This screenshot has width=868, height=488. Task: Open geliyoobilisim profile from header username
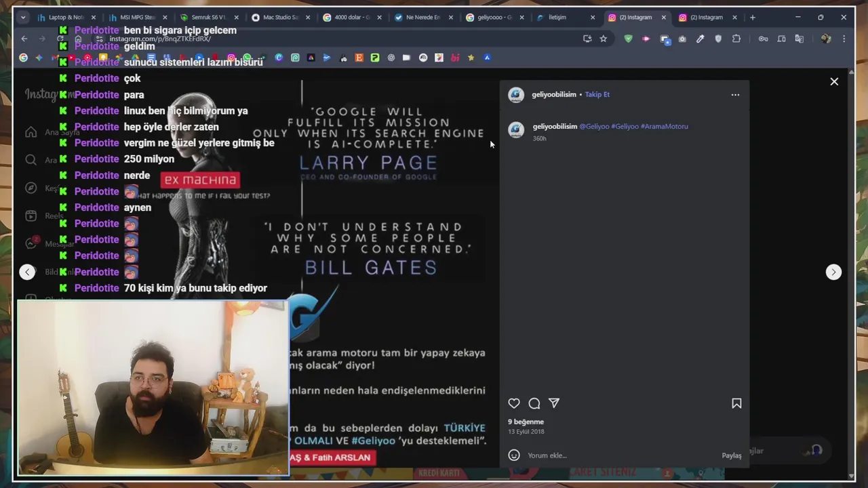(x=554, y=94)
